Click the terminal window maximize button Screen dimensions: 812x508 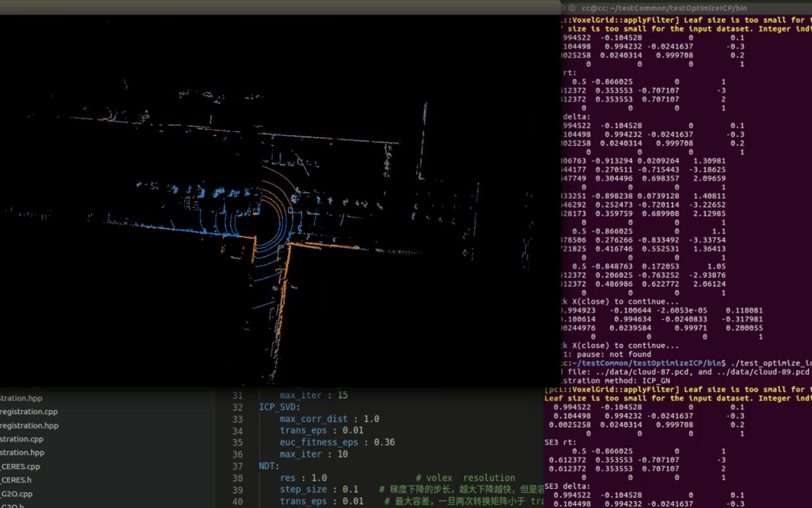(x=571, y=8)
